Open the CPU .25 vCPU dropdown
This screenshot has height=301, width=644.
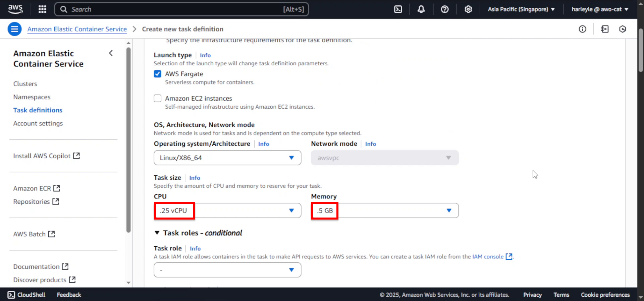pyautogui.click(x=227, y=210)
